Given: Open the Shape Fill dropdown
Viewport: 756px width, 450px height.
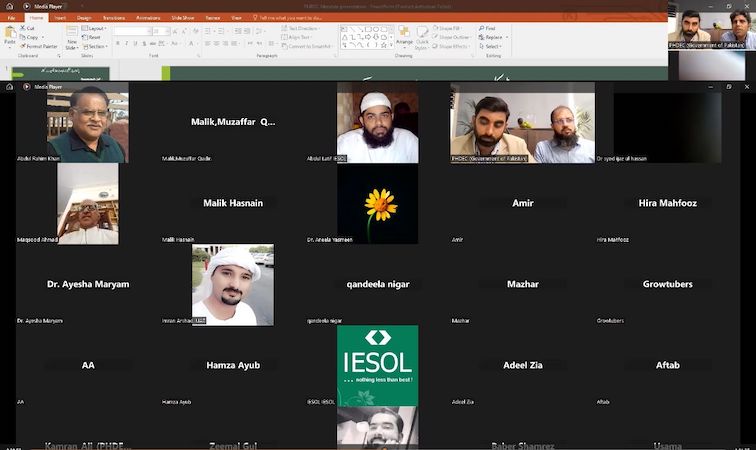Looking at the screenshot, I should (x=452, y=28).
